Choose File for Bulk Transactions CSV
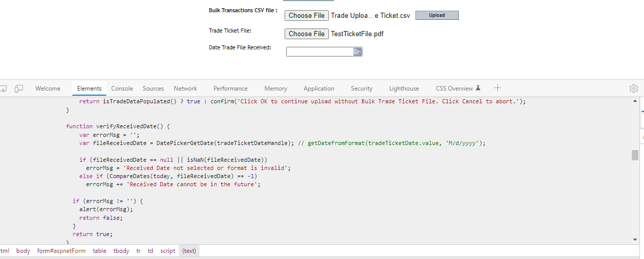Image resolution: width=644 pixels, height=259 pixels. (x=306, y=16)
